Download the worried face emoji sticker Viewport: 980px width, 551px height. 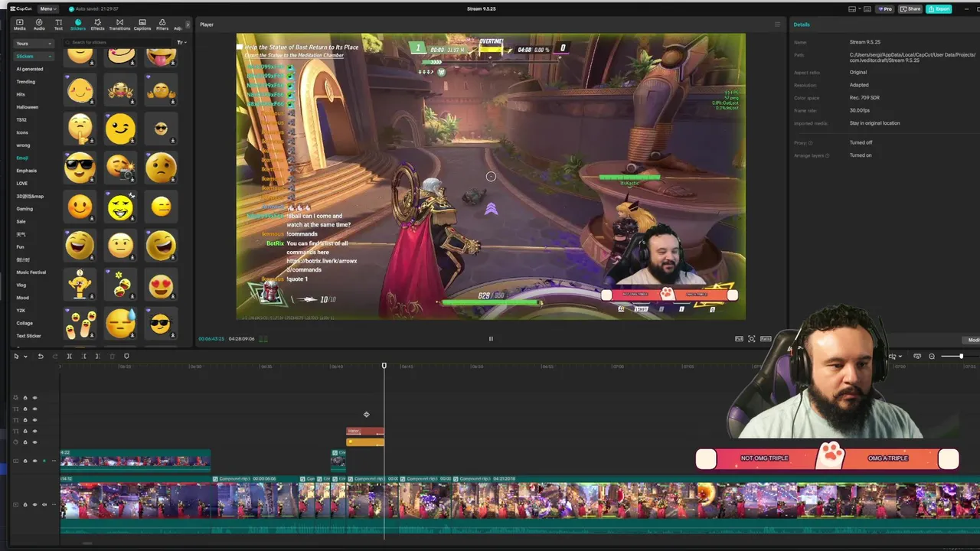(x=173, y=181)
